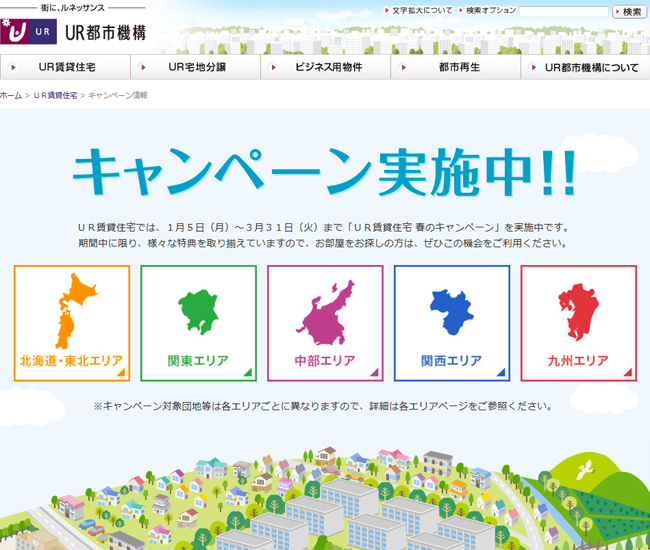The width and height of the screenshot is (650, 550).
Task: Open the UR賃貸住宅 menu tab
Action: pos(65,67)
